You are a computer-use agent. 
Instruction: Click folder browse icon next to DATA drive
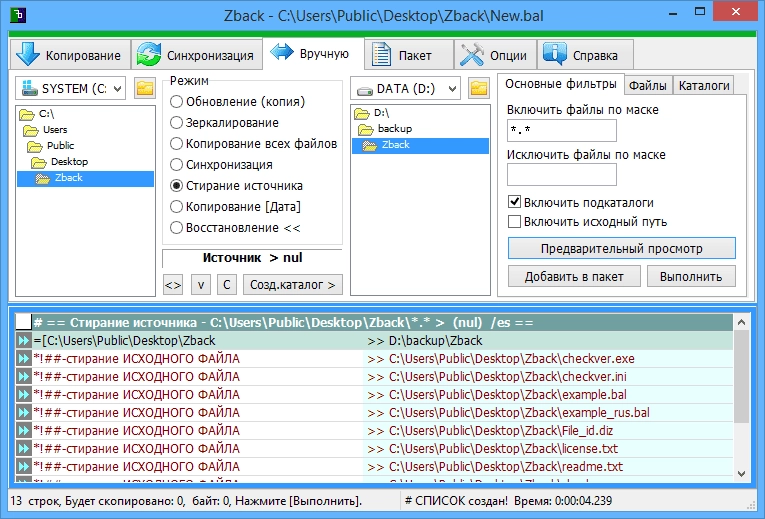click(x=479, y=88)
